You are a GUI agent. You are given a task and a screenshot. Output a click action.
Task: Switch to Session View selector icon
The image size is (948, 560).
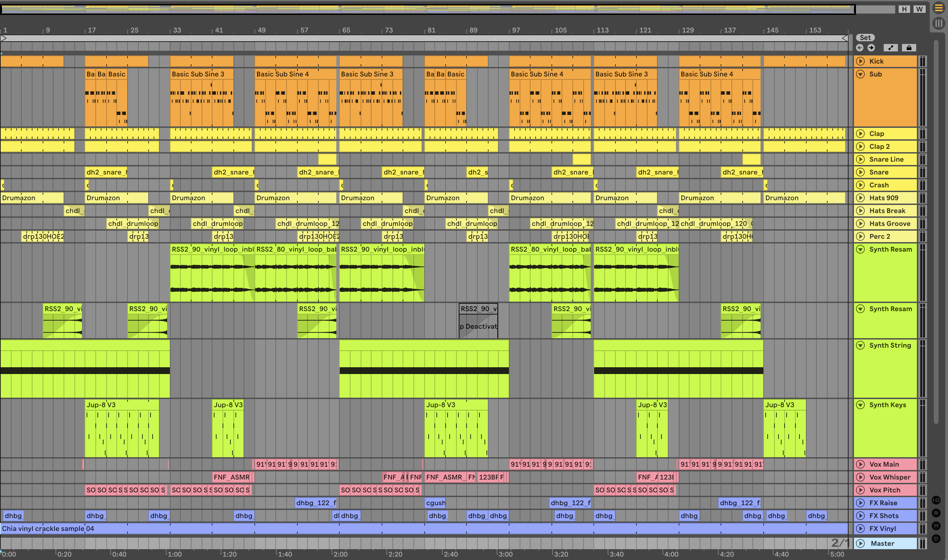(x=939, y=23)
